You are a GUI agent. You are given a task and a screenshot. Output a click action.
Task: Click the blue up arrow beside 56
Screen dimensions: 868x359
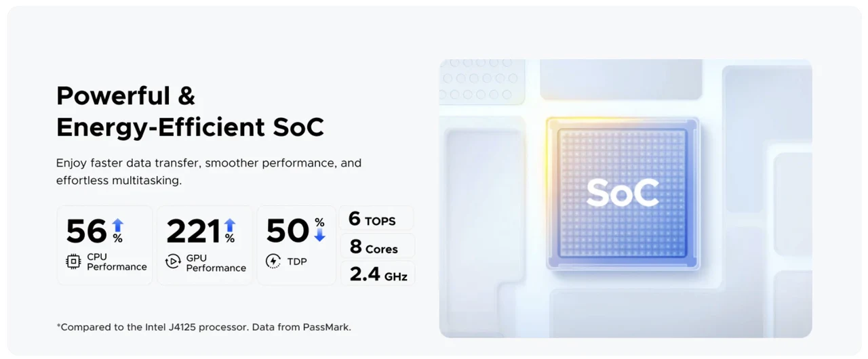click(x=118, y=225)
